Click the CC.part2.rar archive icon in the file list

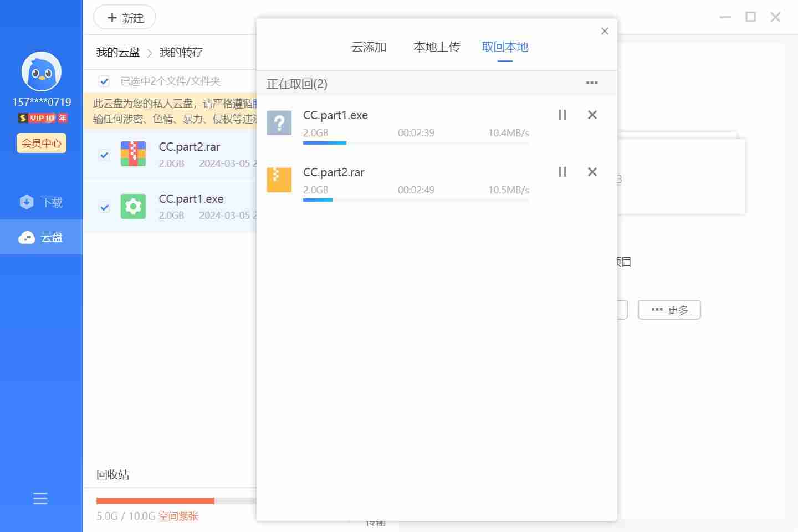133,154
